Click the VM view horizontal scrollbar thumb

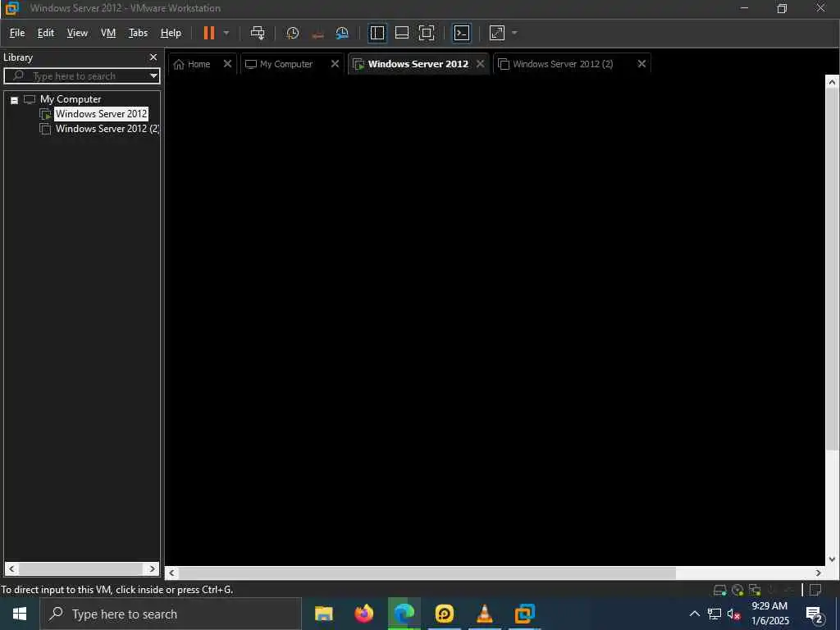(427, 573)
